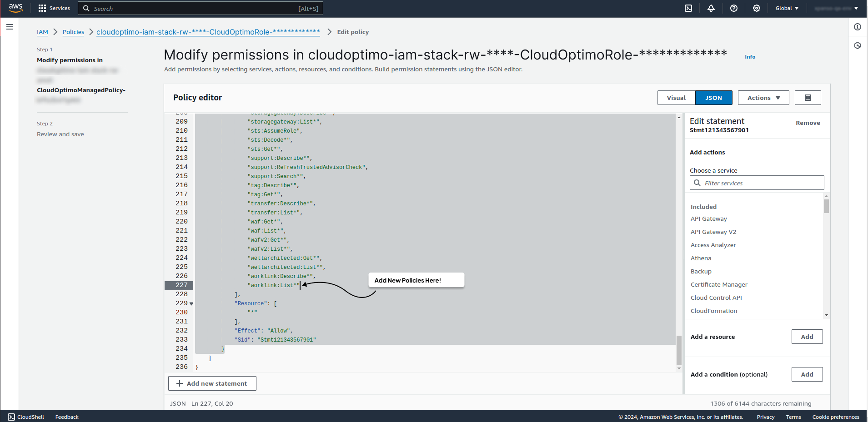Image resolution: width=868 pixels, height=422 pixels.
Task: Focus the Filter services input field
Action: pos(757,183)
